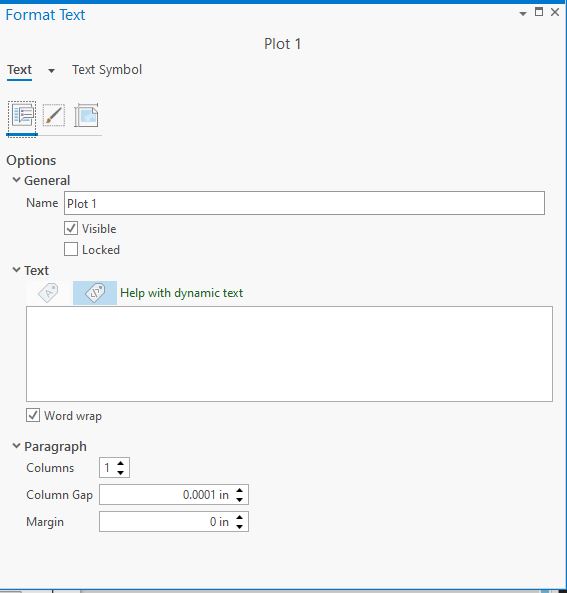Viewport: 567px width, 593px height.
Task: Collapse the Paragraph section
Action: coord(16,446)
